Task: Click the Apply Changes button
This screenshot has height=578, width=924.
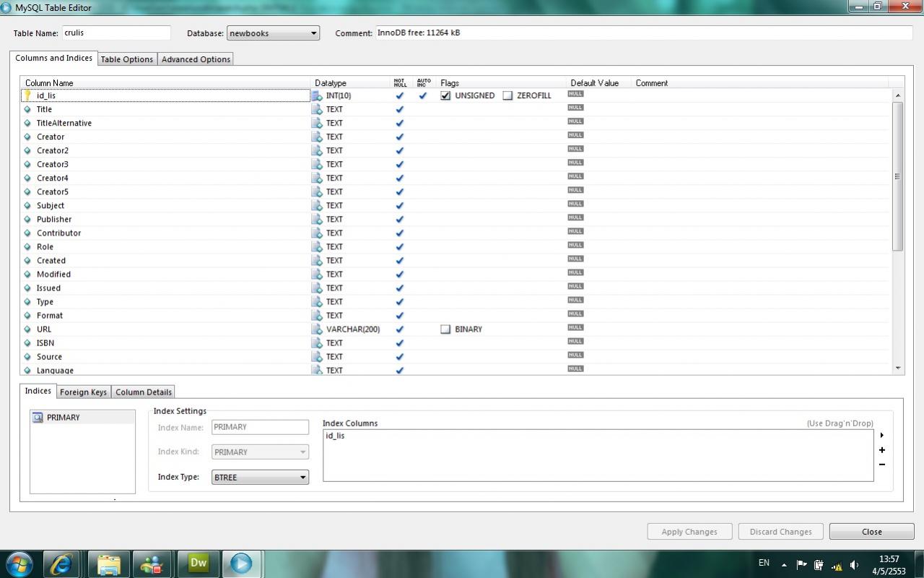Action: tap(689, 531)
